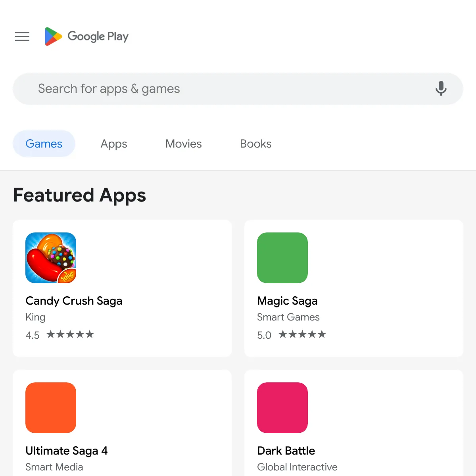Focus the Search for apps & games field
476x476 pixels.
[x=222, y=88]
